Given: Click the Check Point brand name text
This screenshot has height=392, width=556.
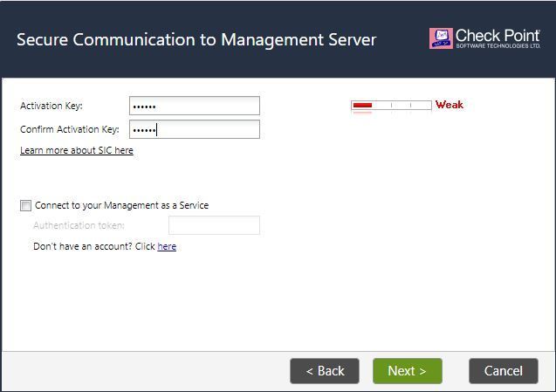Looking at the screenshot, I should [498, 34].
